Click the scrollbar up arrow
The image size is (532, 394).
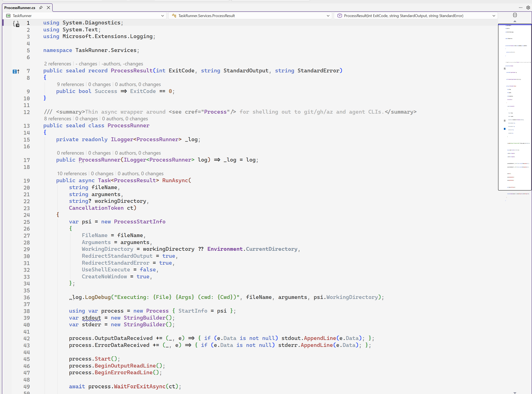pos(515,21)
